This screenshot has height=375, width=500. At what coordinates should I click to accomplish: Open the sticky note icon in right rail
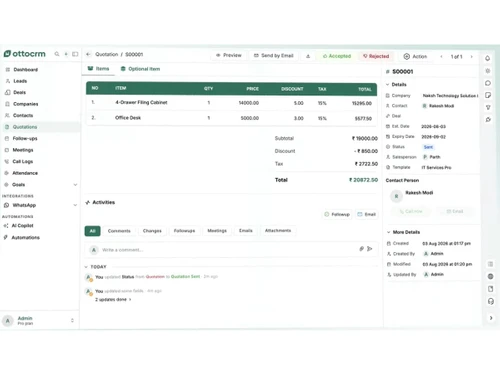coord(488,95)
